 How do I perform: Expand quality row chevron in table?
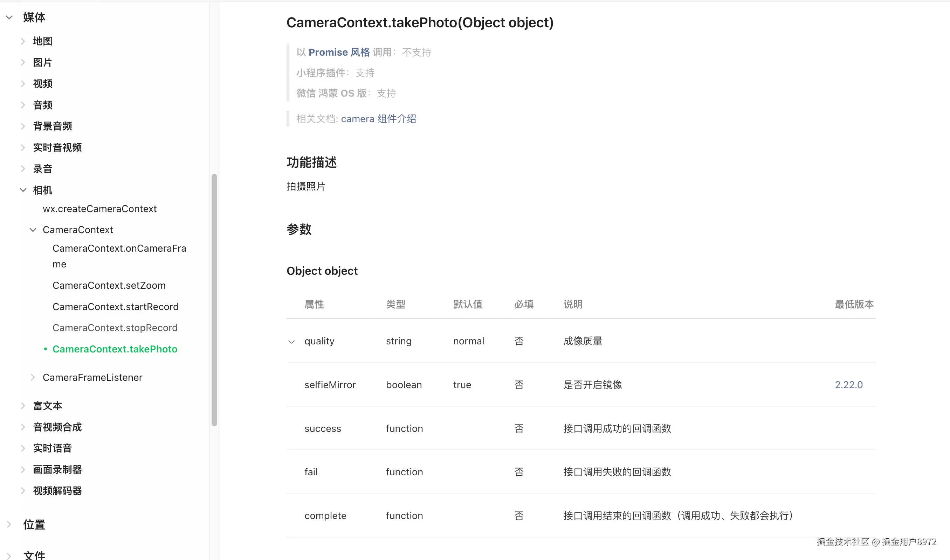pyautogui.click(x=291, y=342)
